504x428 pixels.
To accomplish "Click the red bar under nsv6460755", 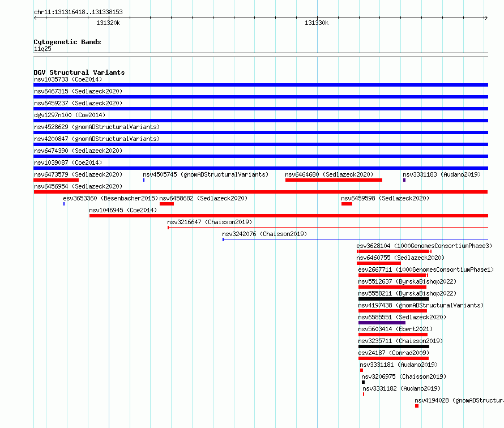I will point(379,263).
